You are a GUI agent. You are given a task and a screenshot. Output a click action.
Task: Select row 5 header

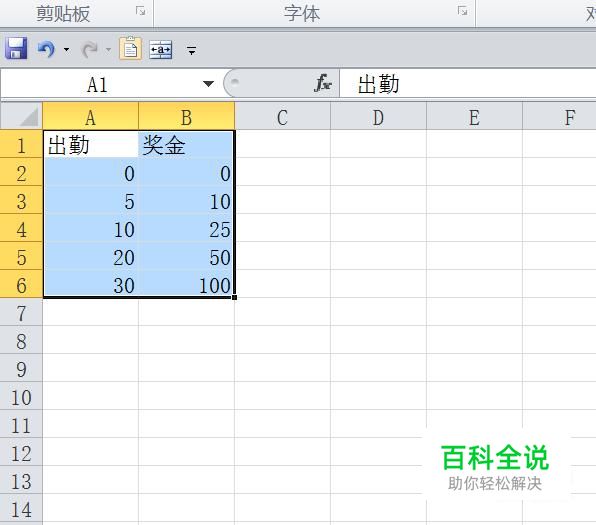pos(21,256)
